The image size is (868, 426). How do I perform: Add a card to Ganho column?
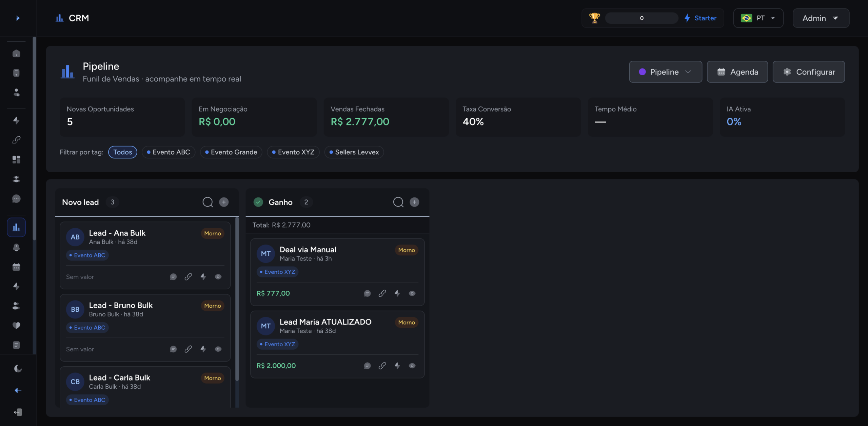[414, 202]
